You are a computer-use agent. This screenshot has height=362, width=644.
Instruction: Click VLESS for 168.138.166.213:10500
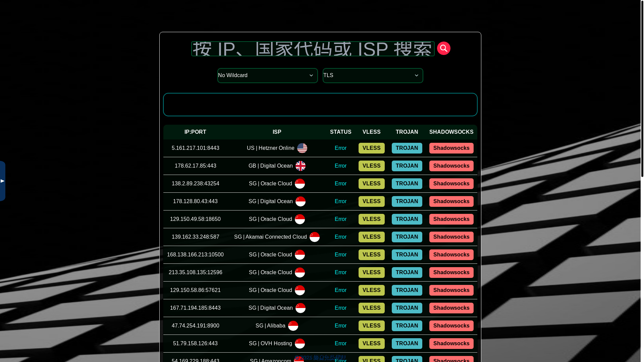click(x=371, y=255)
